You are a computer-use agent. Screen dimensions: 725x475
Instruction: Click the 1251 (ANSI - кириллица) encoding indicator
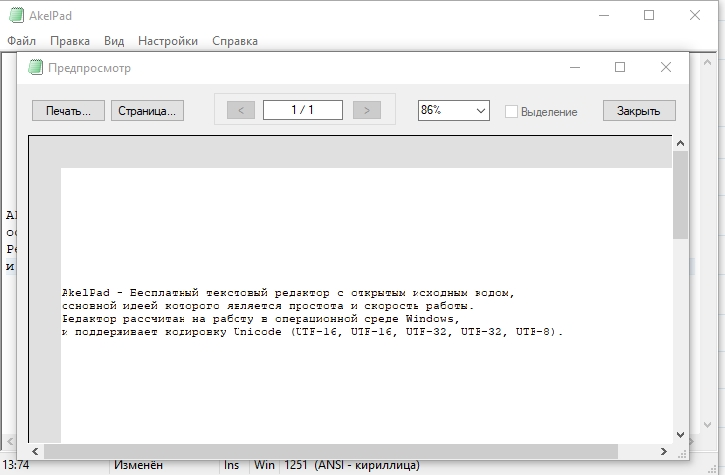coord(352,465)
